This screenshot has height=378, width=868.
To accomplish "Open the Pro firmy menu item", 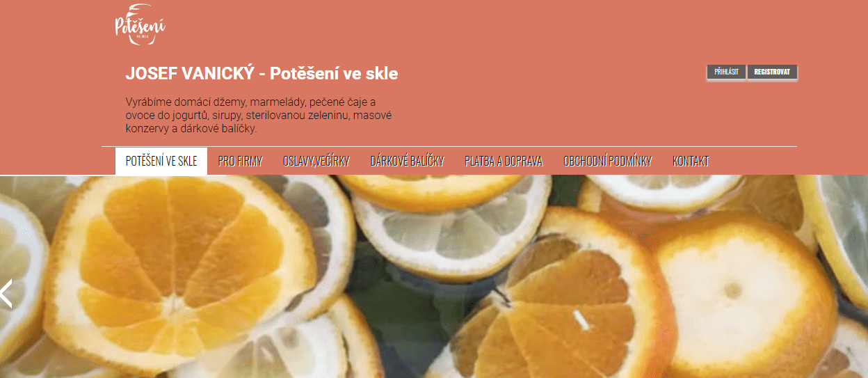I will tap(241, 162).
